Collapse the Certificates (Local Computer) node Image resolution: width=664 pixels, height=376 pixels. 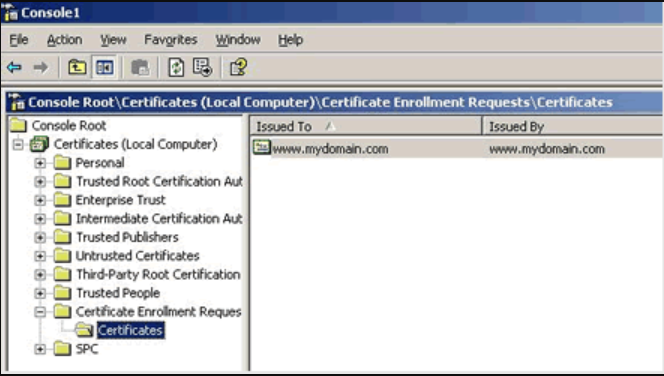(18, 144)
